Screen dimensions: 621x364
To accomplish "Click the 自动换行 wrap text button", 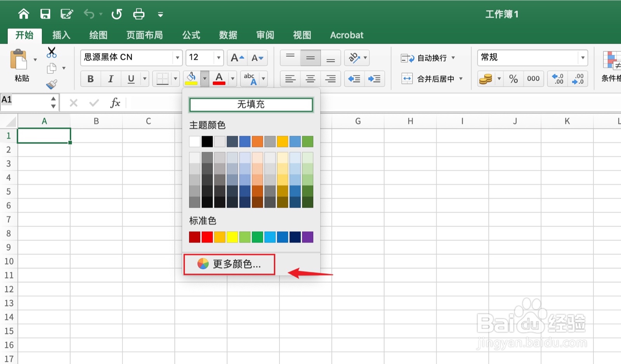I will click(424, 58).
